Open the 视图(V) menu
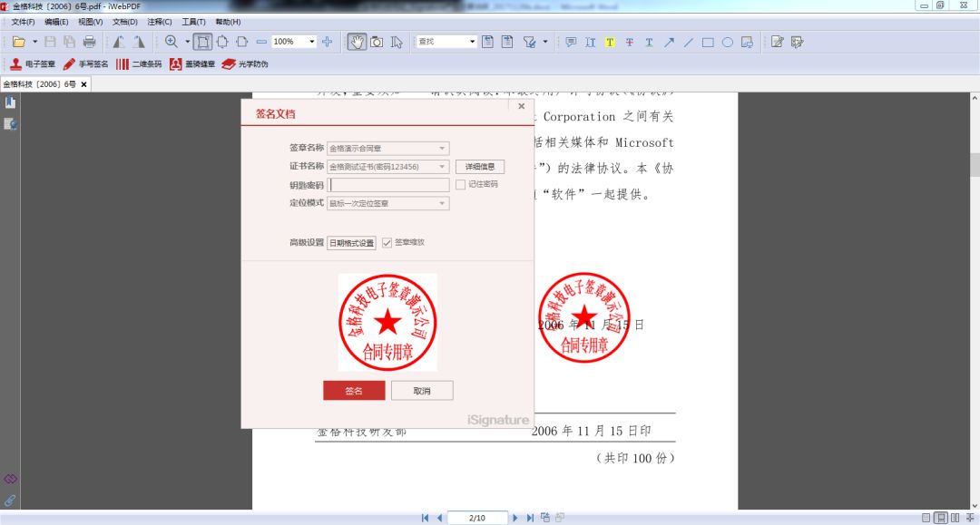Viewport: 980px width, 525px height. tap(90, 22)
